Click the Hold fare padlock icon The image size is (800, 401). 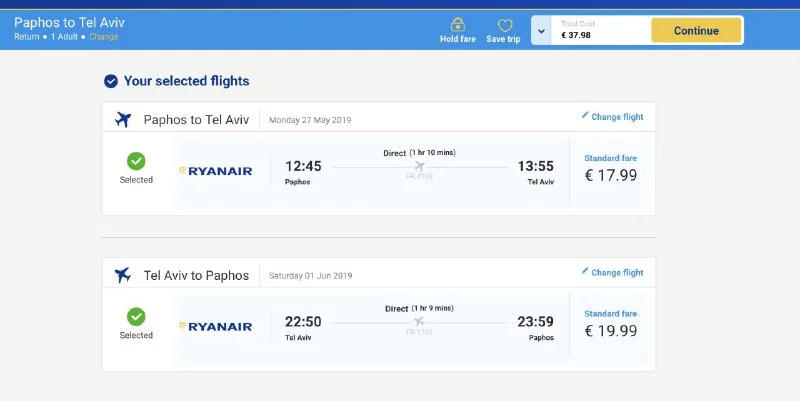pyautogui.click(x=458, y=25)
